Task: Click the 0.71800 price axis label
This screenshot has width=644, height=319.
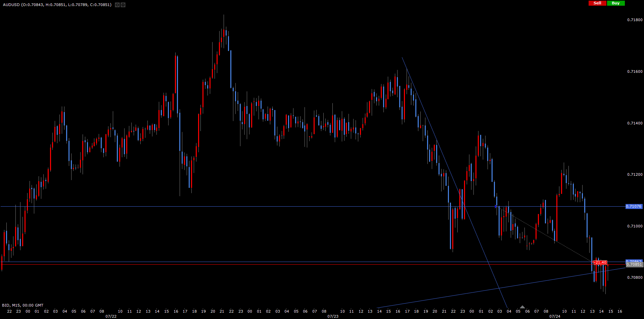Action: tap(635, 20)
